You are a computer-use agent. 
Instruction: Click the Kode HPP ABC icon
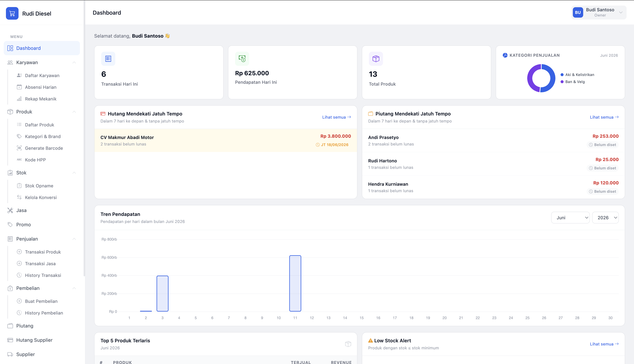(x=19, y=160)
